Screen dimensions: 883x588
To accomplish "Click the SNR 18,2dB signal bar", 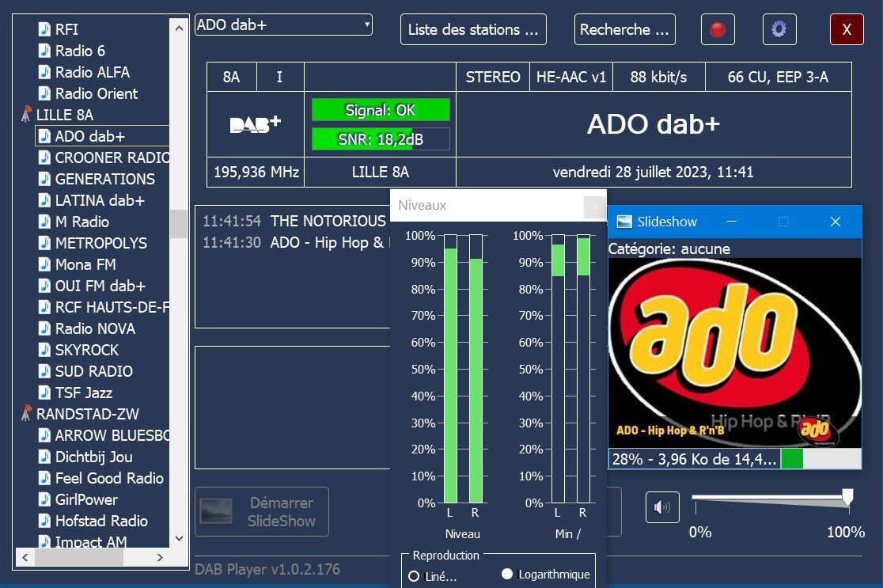I will pos(381,139).
